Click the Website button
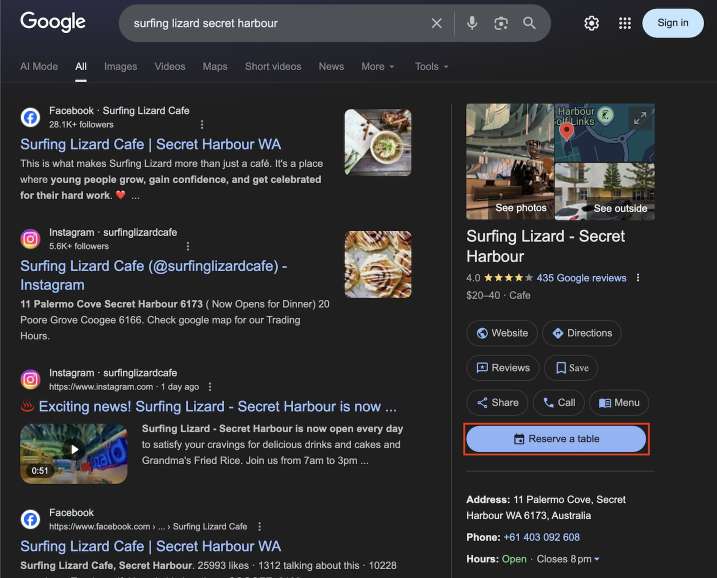This screenshot has width=717, height=578. point(502,333)
